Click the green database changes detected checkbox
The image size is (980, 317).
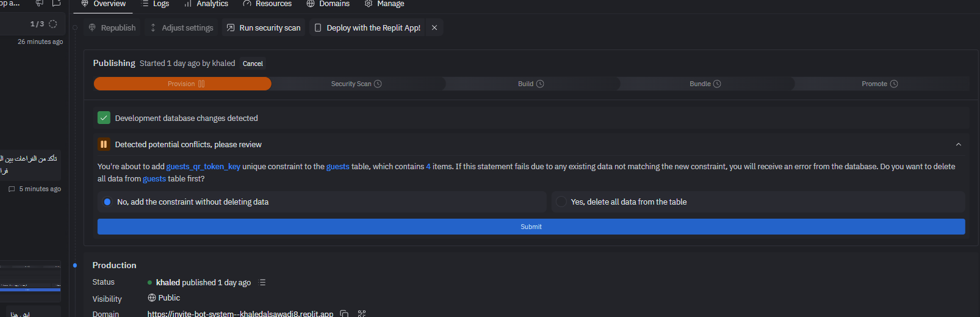coord(104,118)
